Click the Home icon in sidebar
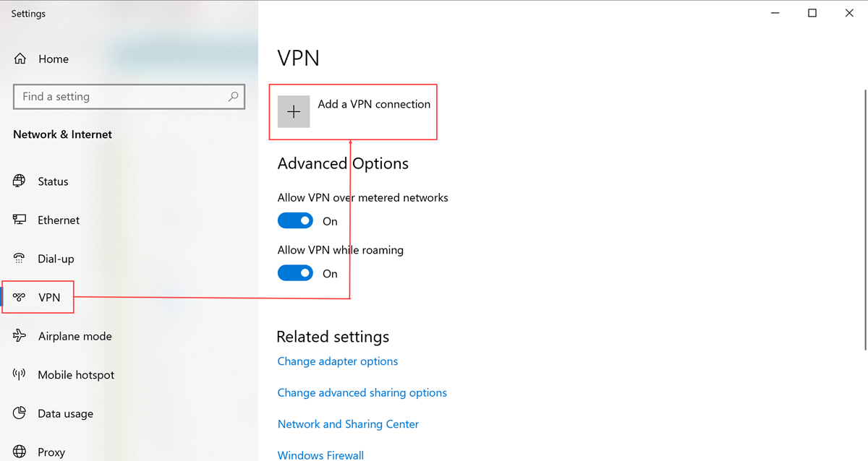The image size is (868, 461). [20, 59]
